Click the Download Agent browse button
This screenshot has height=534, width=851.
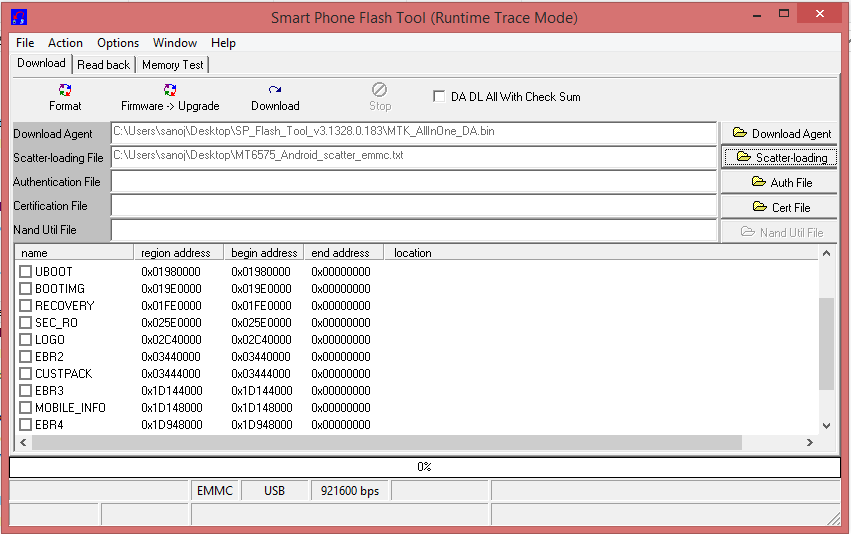pyautogui.click(x=779, y=134)
